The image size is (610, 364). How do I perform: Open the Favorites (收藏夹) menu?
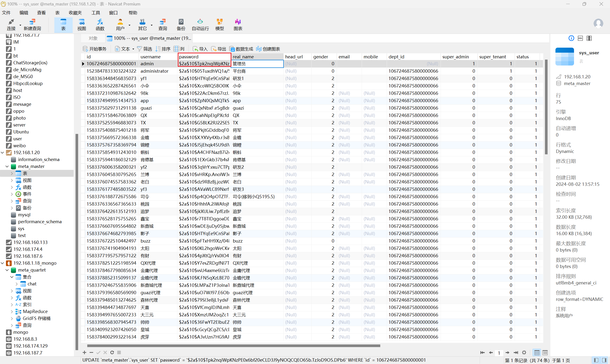(x=75, y=13)
